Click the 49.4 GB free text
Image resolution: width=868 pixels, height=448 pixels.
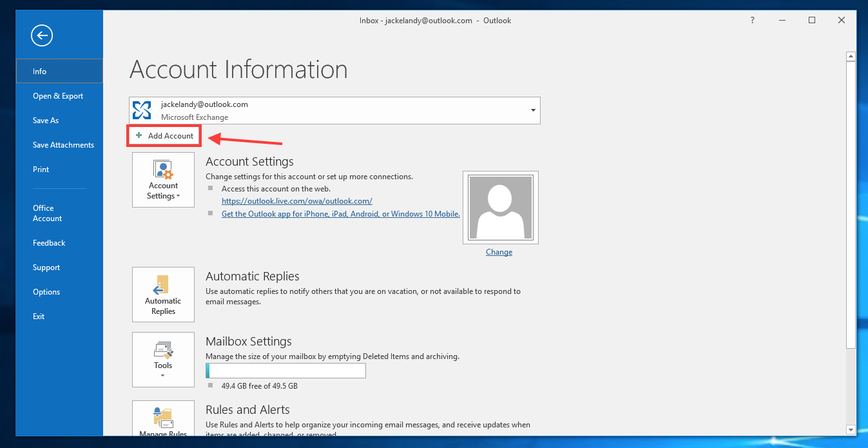[260, 386]
